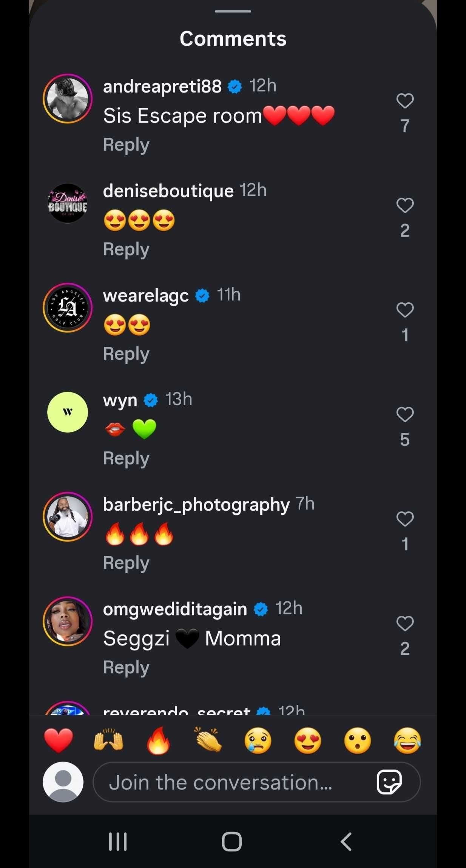The height and width of the screenshot is (868, 466).
Task: Select the raised hands reaction emoji
Action: 109,741
